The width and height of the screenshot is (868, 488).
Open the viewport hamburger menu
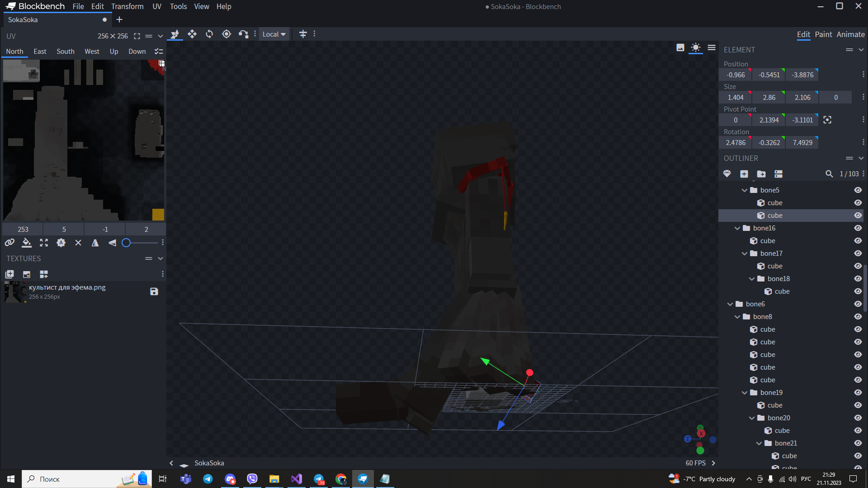(712, 47)
